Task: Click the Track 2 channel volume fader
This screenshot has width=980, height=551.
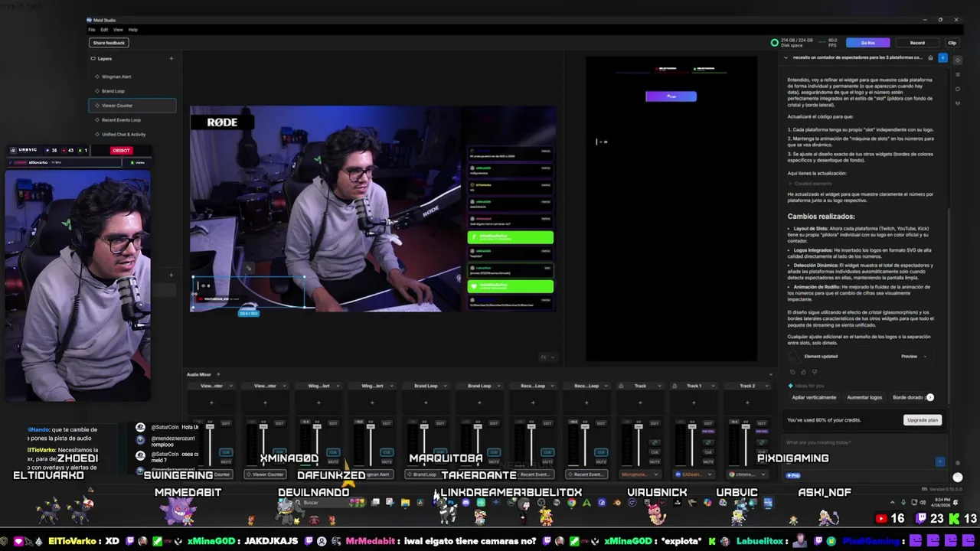Action: 746,426
